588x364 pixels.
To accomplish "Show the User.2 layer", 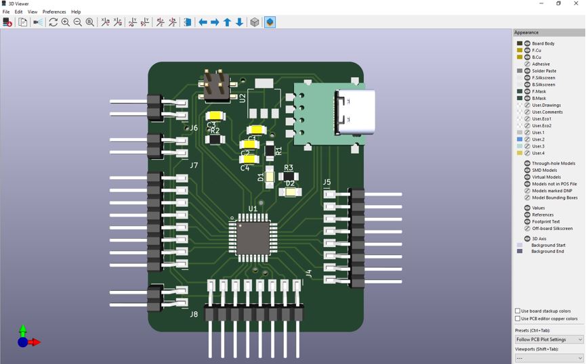I will [x=527, y=139].
